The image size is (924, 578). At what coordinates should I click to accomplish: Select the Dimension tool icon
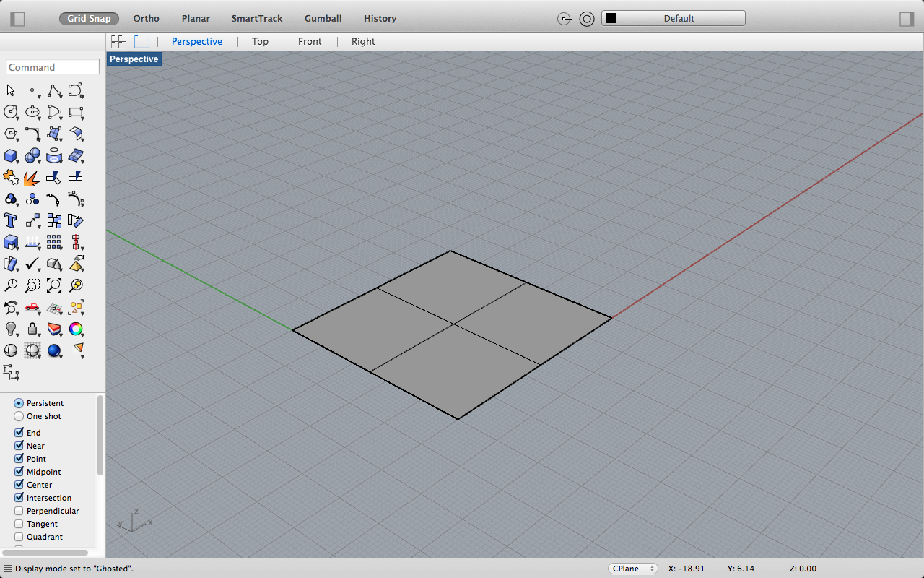[11, 373]
